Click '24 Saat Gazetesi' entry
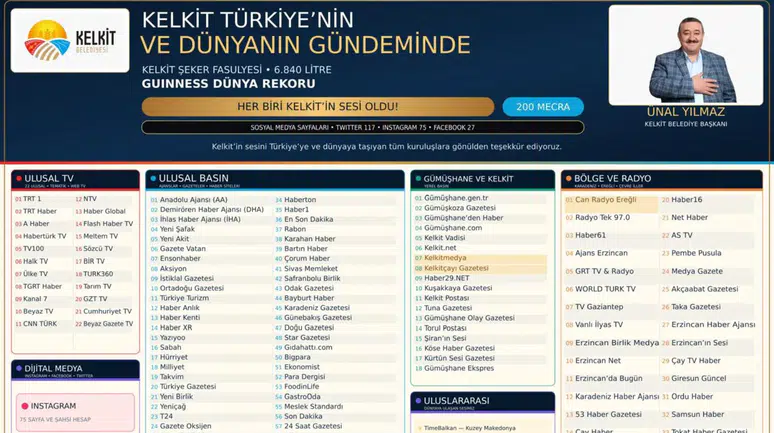The image size is (774, 433). point(313,426)
